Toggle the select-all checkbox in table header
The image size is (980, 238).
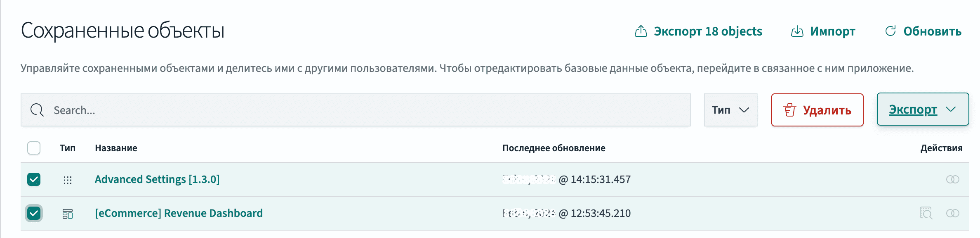click(x=34, y=148)
